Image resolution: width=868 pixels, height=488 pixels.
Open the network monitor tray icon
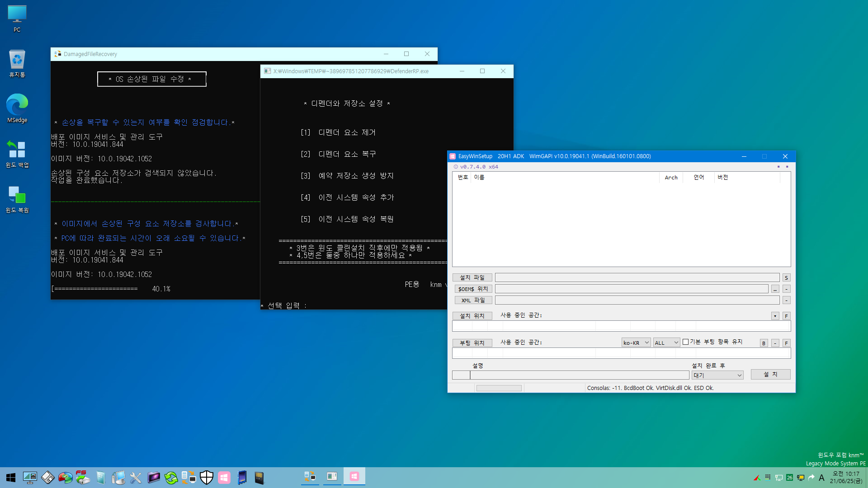(778, 478)
